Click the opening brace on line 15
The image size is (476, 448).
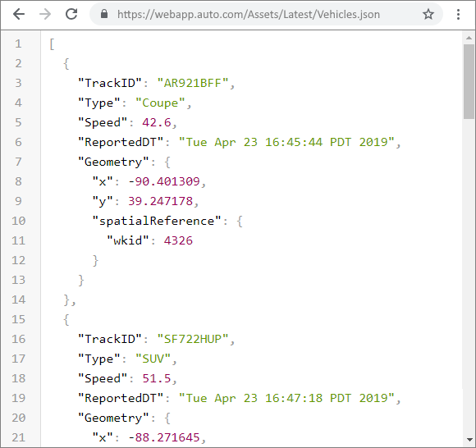tap(66, 320)
